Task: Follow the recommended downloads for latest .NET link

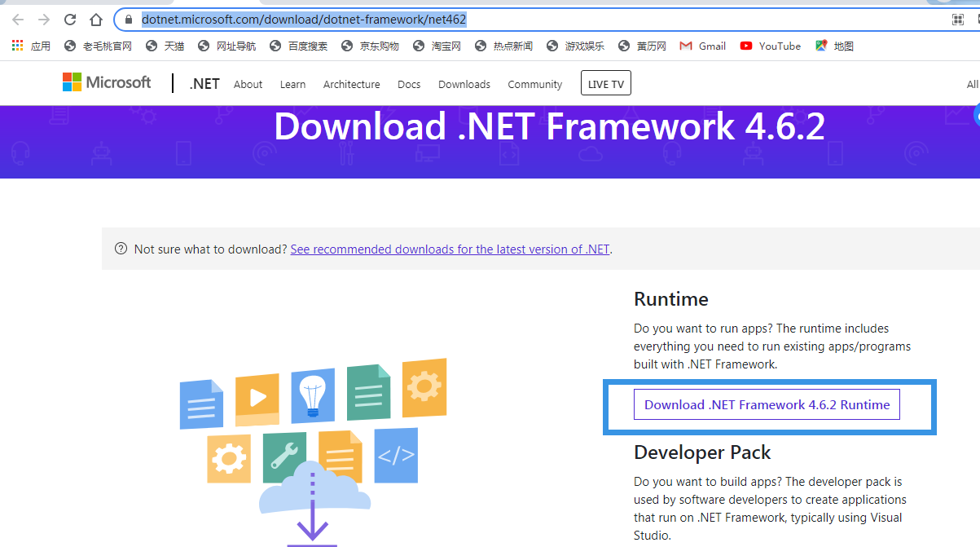Action: point(450,249)
